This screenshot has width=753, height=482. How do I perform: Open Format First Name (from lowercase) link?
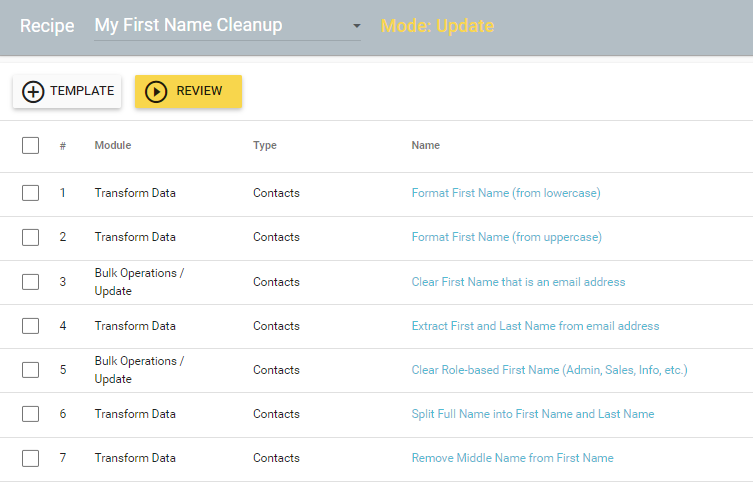pos(505,193)
